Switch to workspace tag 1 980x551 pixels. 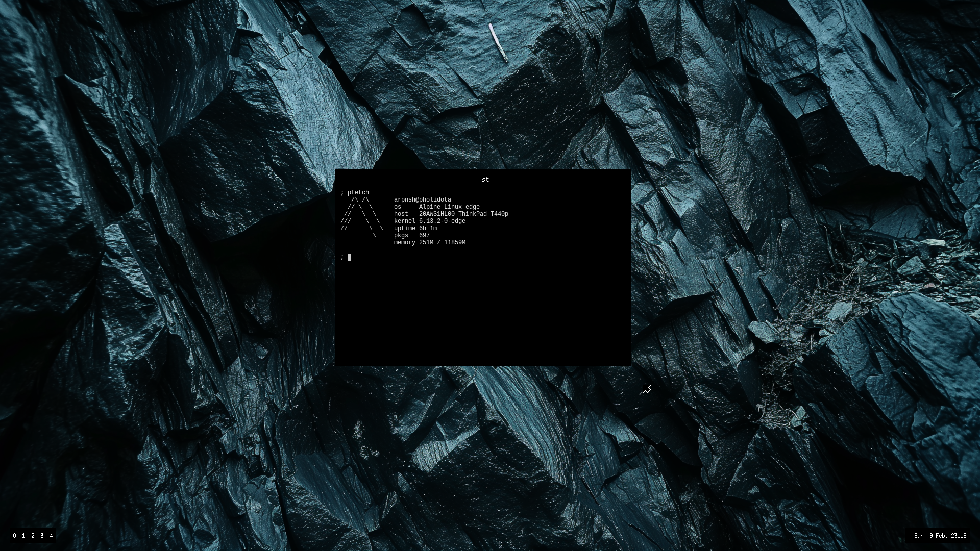(23, 536)
